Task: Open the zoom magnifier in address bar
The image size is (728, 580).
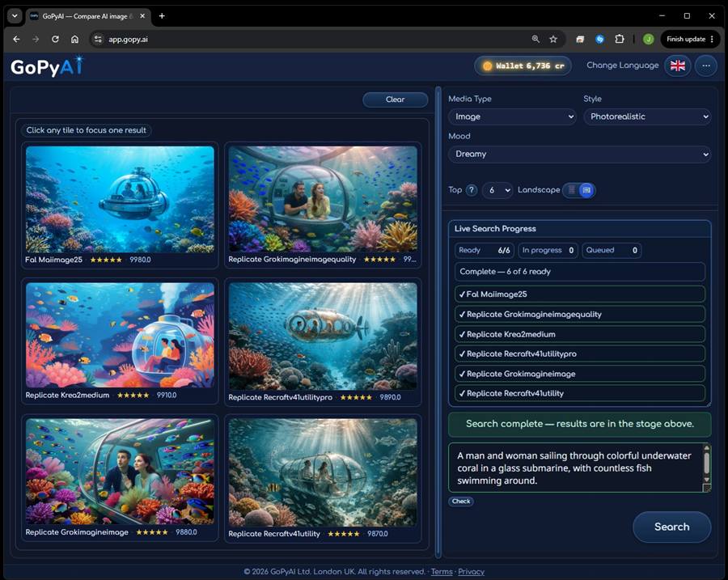Action: [535, 40]
